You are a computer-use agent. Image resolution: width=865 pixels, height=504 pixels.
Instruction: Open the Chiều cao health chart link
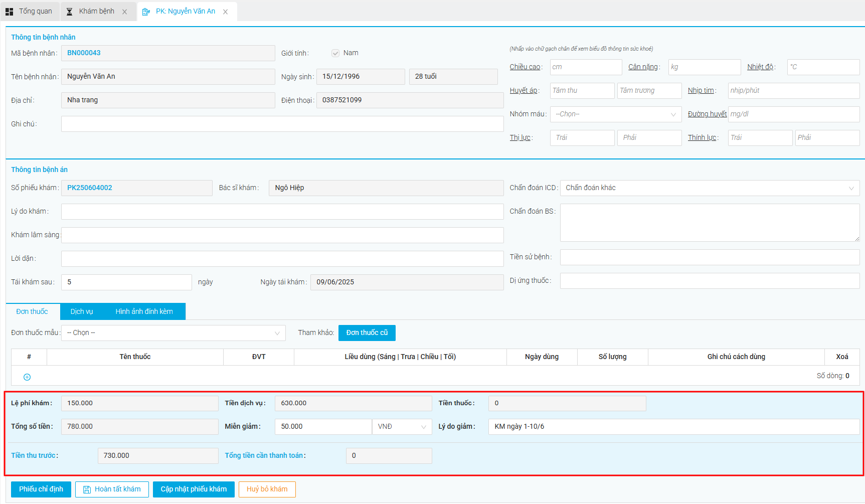click(525, 67)
